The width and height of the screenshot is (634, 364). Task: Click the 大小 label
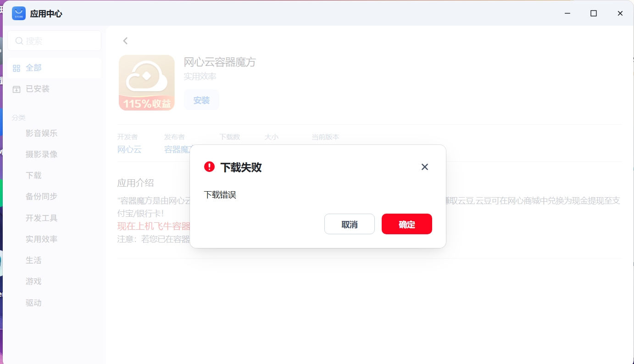tap(271, 137)
